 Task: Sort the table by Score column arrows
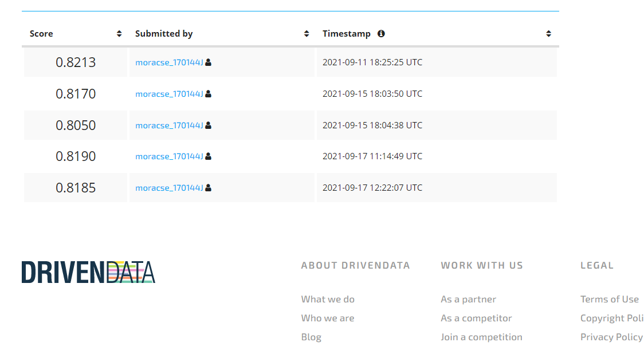(119, 34)
